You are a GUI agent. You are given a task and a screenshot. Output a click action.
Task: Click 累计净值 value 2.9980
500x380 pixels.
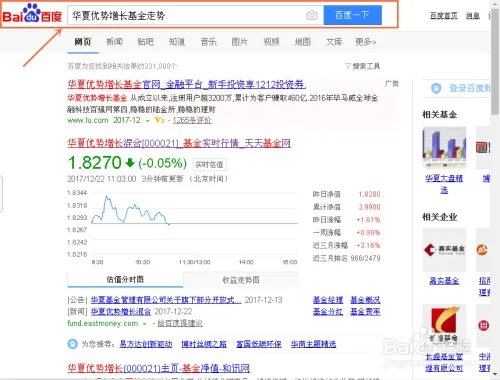(x=369, y=207)
